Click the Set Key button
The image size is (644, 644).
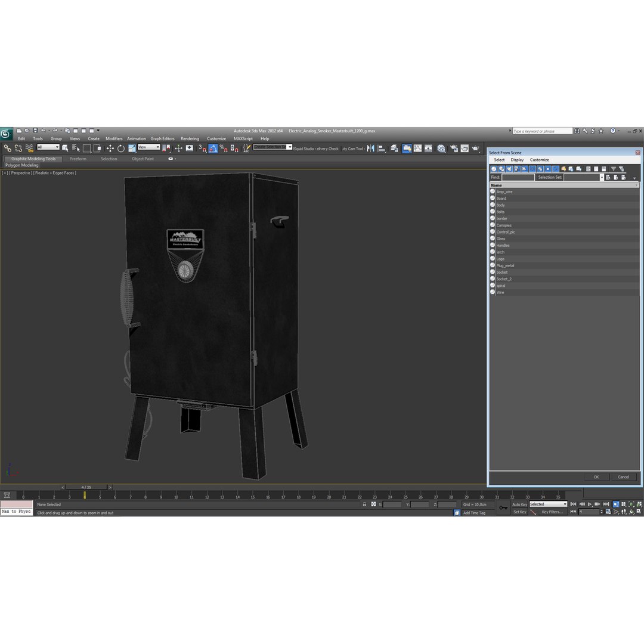[519, 512]
